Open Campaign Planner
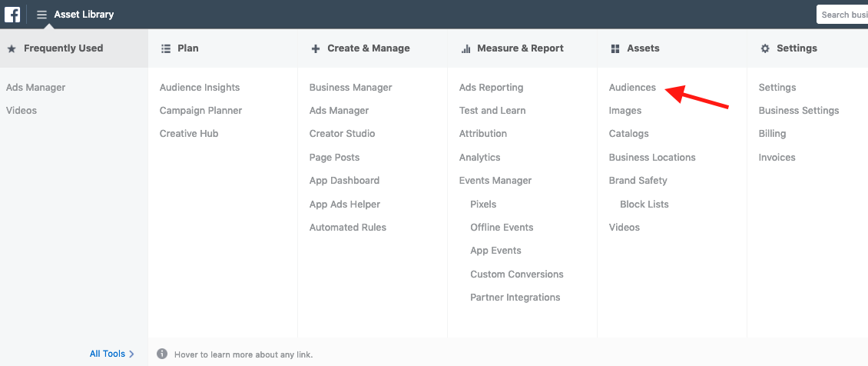Screen dimensions: 868x366 201,110
